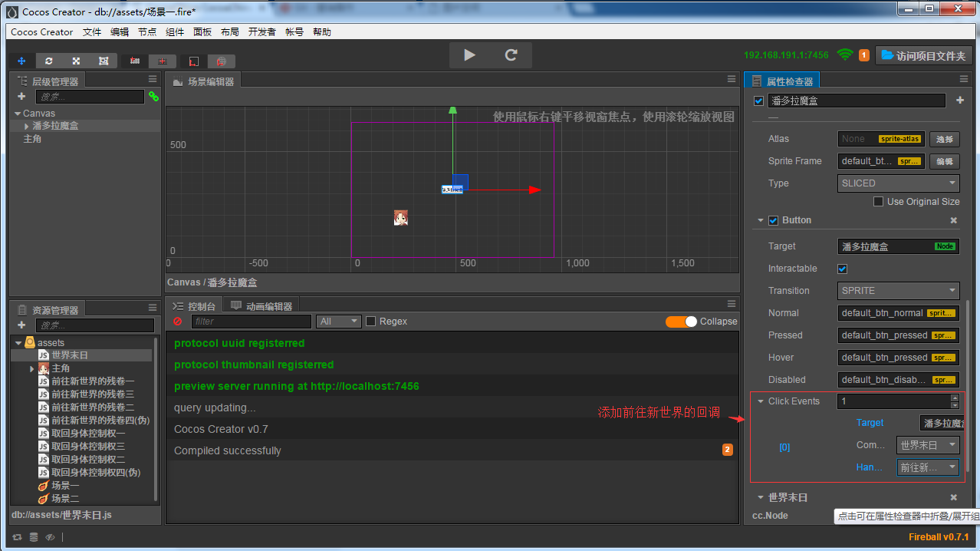Open the Component 世界末日 dropdown

(x=928, y=445)
